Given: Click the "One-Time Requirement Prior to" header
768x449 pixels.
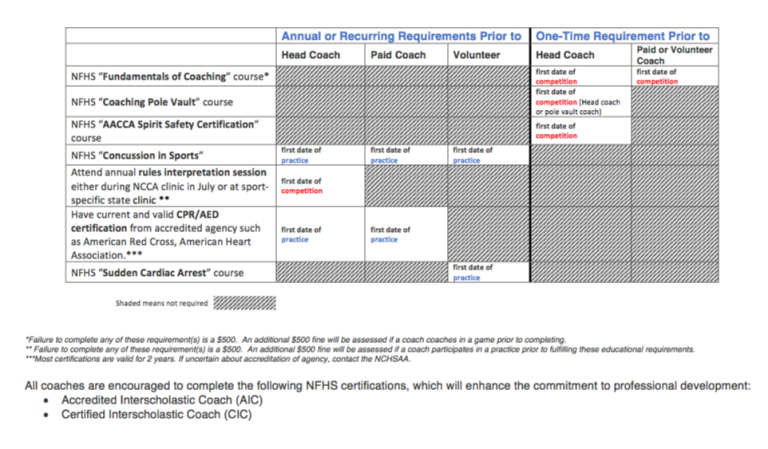Looking at the screenshot, I should click(622, 36).
